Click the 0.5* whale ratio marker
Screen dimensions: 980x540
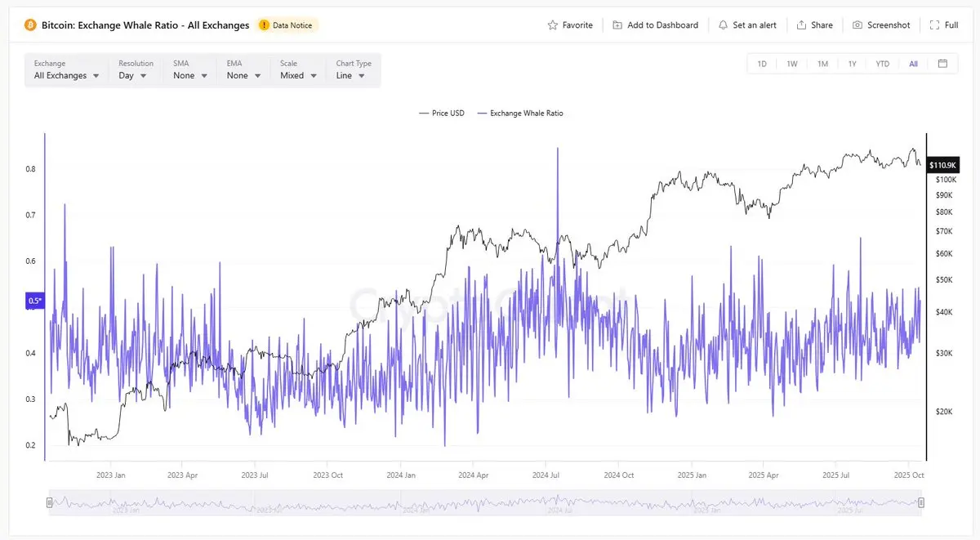35,301
